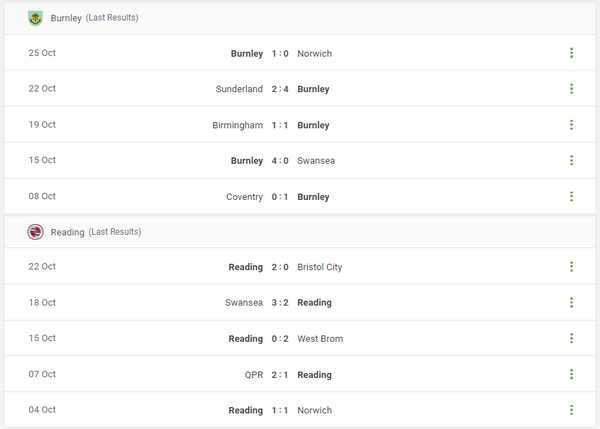
Task: Click the Reading team name header
Action: click(x=67, y=232)
